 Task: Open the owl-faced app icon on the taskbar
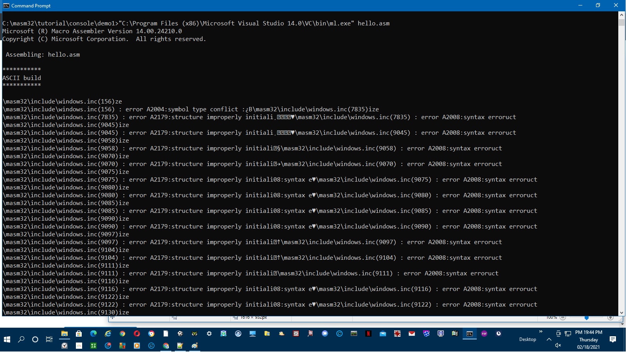195,334
